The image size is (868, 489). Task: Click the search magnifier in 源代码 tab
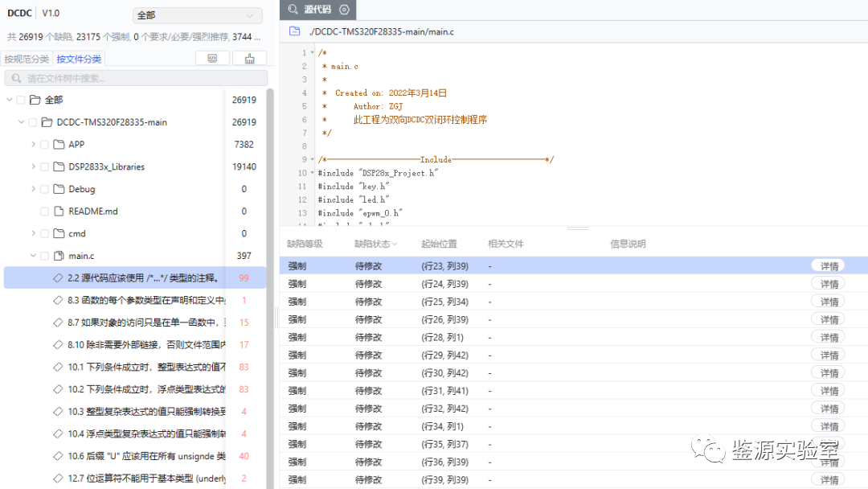click(x=293, y=10)
